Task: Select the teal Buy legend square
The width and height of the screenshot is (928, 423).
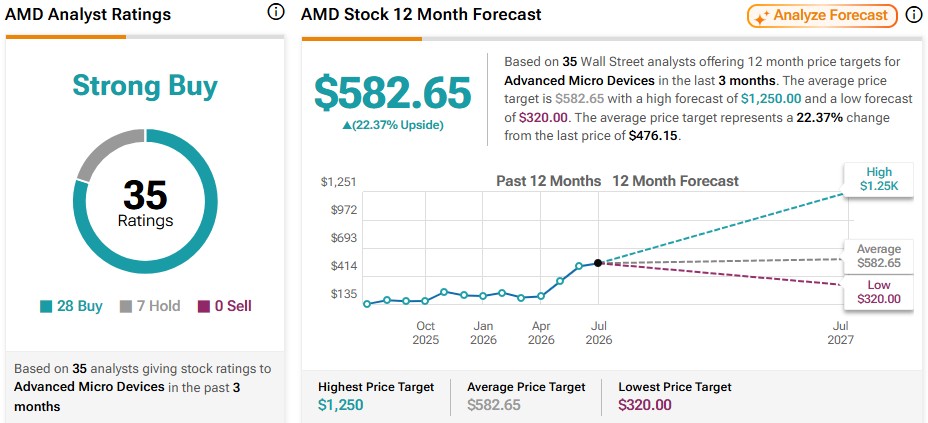Action: [46, 306]
